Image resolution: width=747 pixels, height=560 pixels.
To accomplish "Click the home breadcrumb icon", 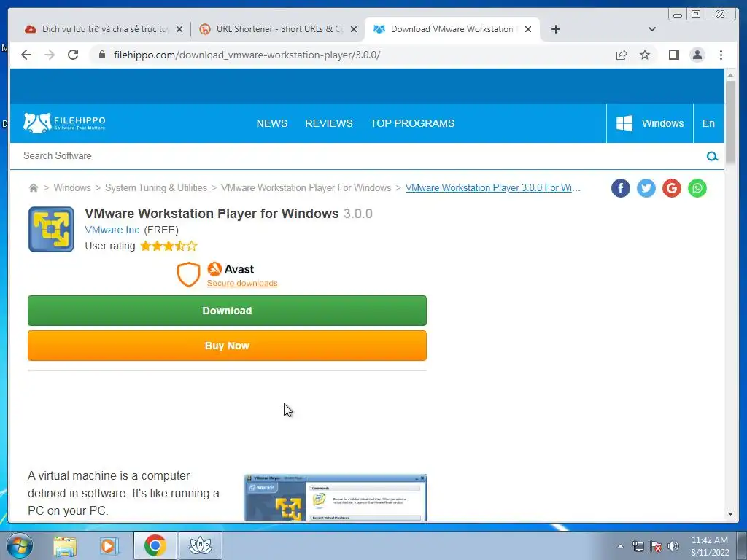I will click(34, 187).
